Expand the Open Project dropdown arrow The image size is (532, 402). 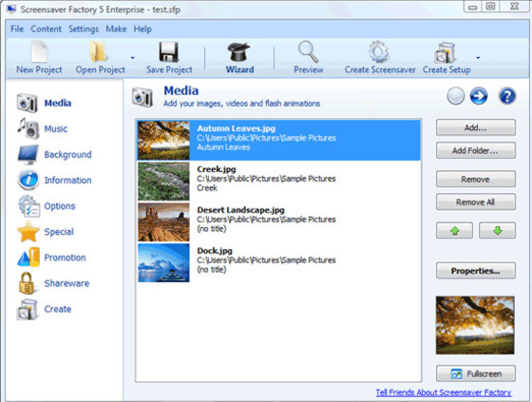[133, 58]
